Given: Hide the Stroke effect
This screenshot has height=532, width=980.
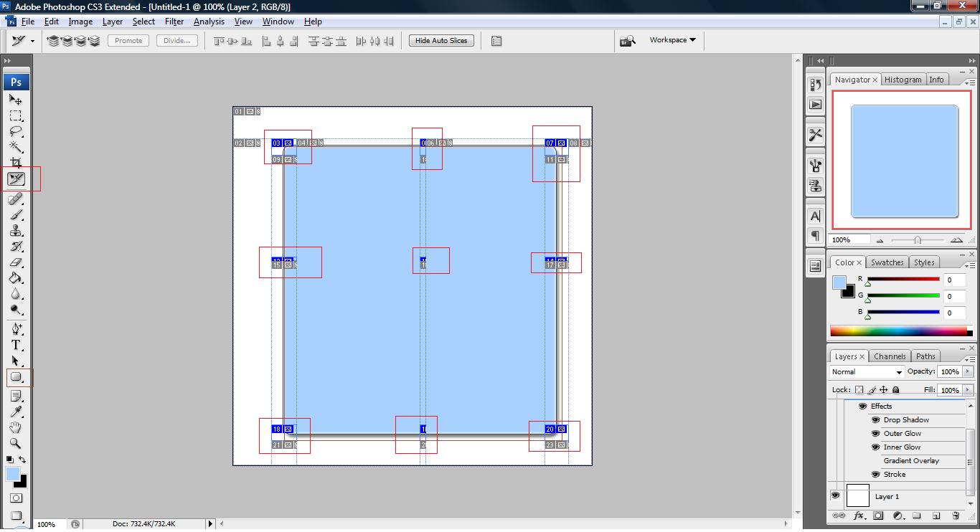Looking at the screenshot, I should click(875, 475).
